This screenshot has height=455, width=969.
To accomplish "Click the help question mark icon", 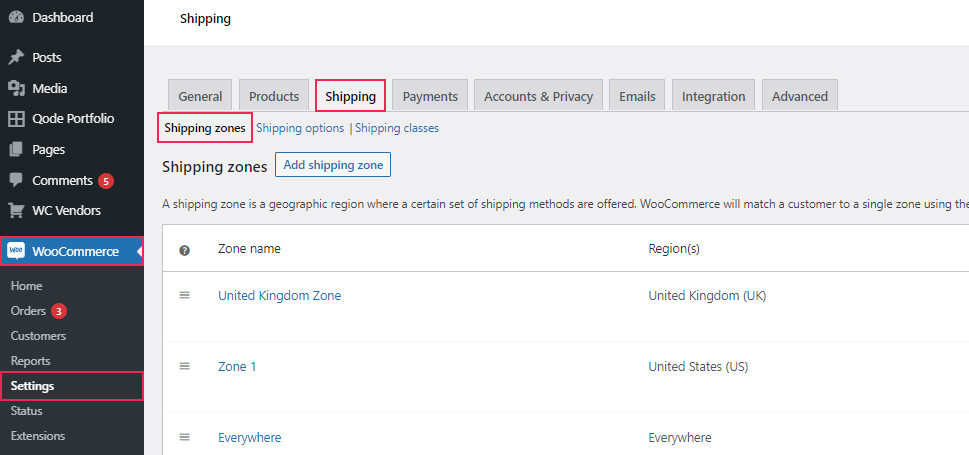I will click(x=184, y=250).
